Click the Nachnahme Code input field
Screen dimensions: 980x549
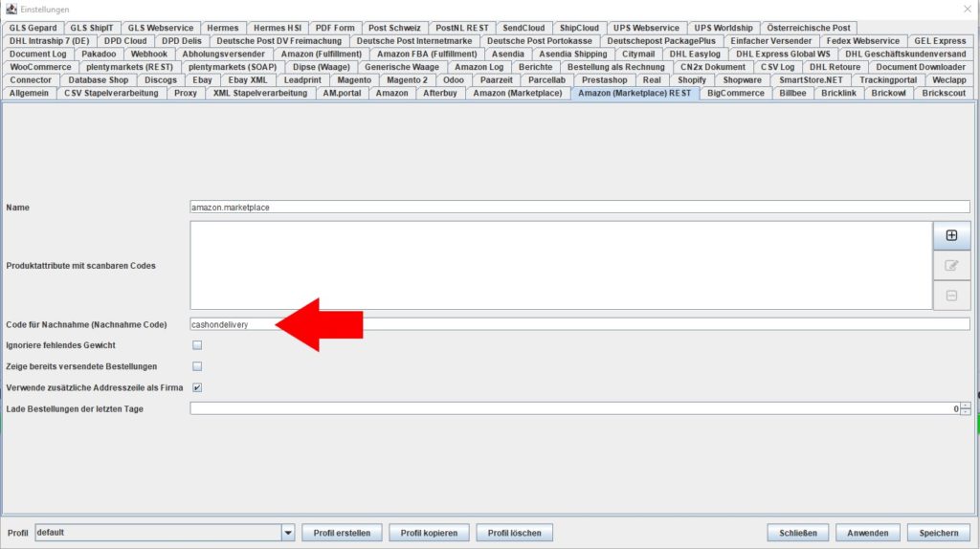click(x=579, y=324)
